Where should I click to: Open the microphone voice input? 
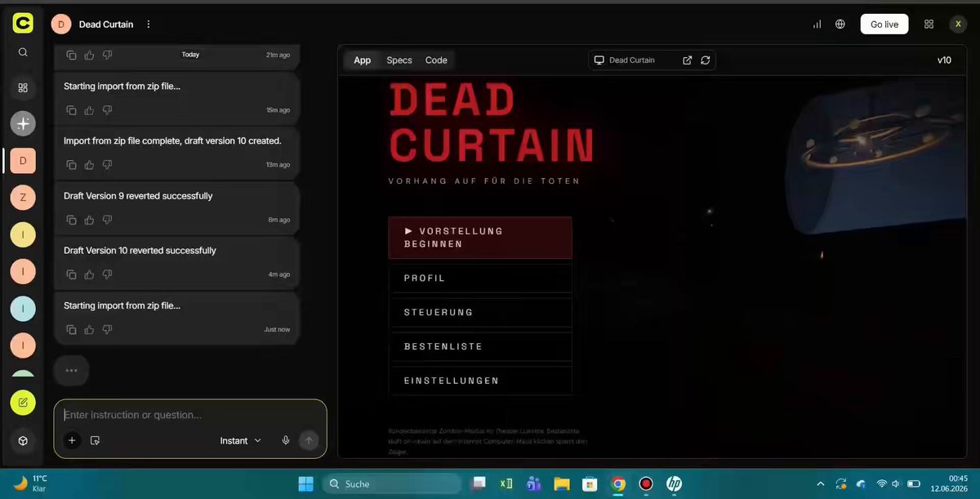[x=286, y=440]
